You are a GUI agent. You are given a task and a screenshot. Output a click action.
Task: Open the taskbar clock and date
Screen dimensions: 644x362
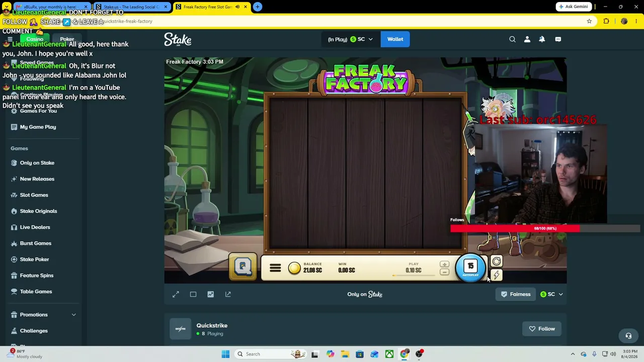tap(630, 354)
